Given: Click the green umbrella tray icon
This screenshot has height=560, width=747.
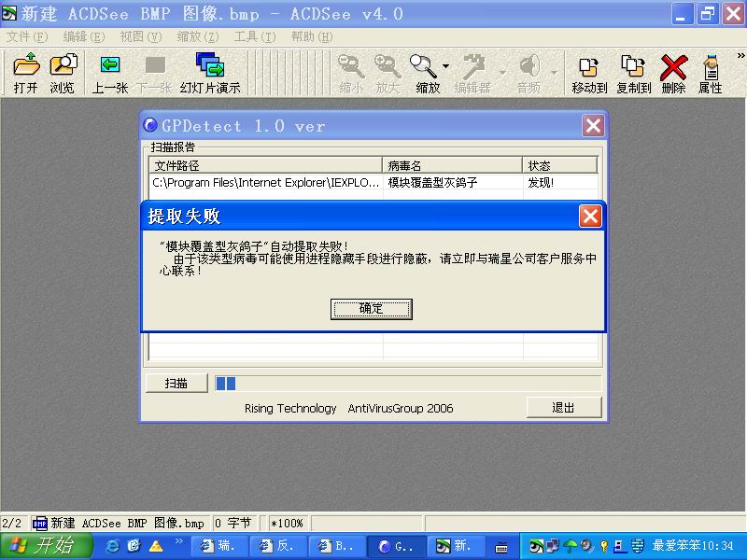Looking at the screenshot, I should pos(570,546).
